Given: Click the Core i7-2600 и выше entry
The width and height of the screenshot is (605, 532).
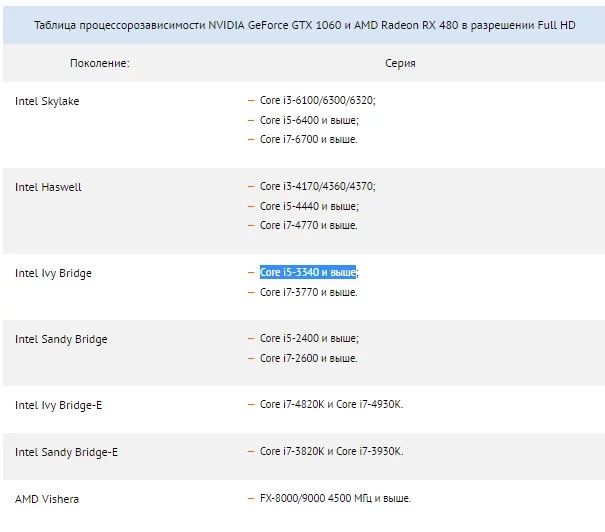Looking at the screenshot, I should tap(308, 358).
